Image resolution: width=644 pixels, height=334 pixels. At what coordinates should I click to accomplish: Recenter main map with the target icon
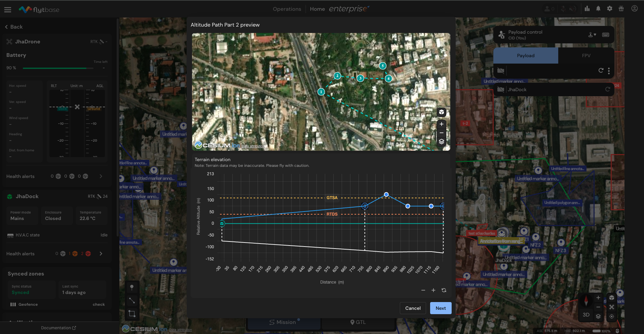tap(612, 317)
